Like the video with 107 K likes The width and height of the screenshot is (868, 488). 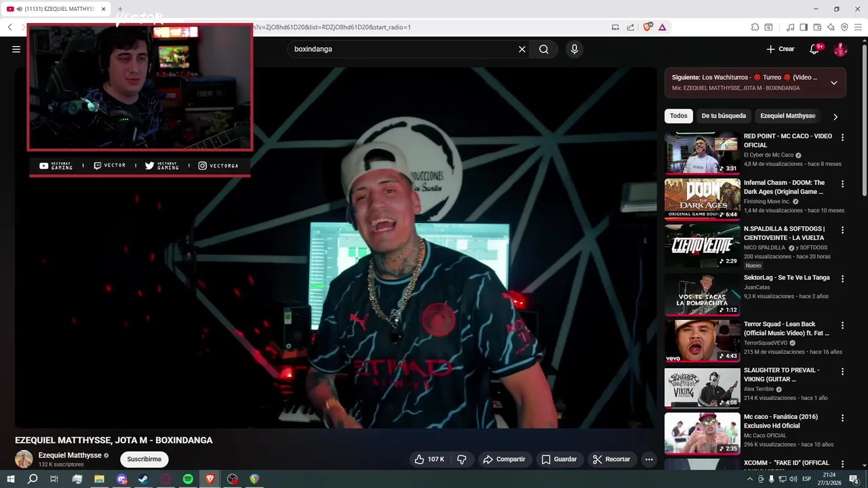coord(429,459)
